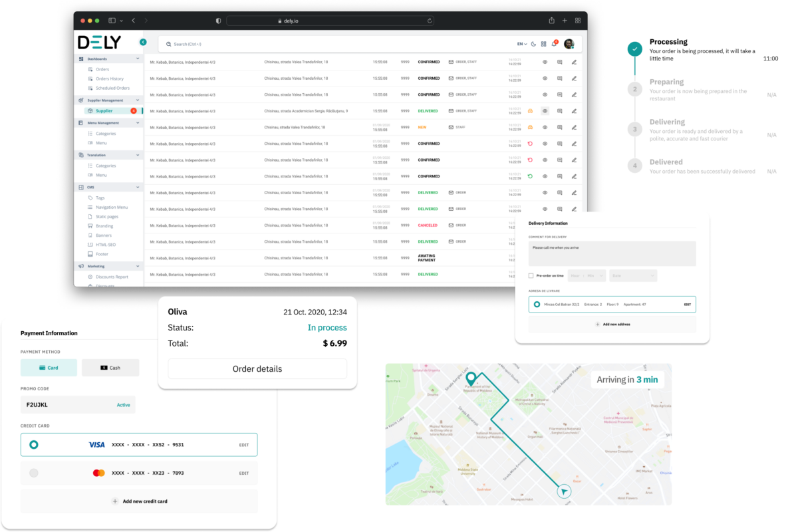Click the browser share icon
The width and height of the screenshot is (790, 532).
(x=551, y=21)
